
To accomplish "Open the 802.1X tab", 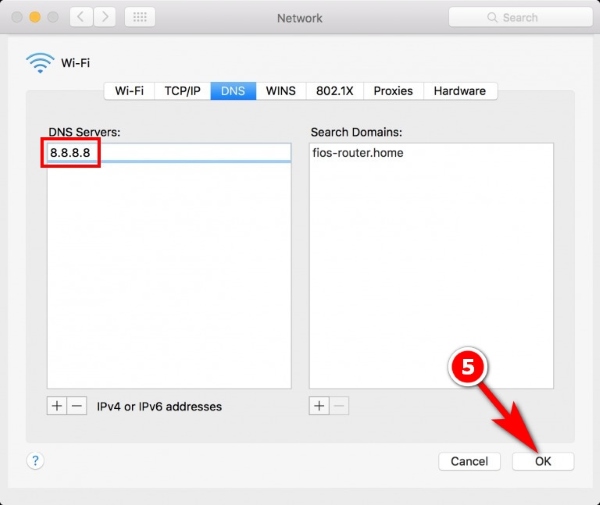I will click(x=334, y=91).
